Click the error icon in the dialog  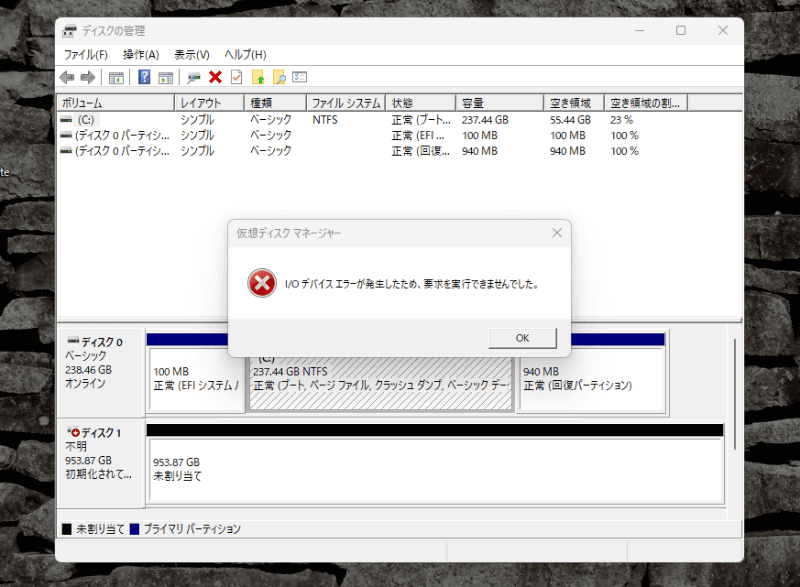tap(262, 283)
